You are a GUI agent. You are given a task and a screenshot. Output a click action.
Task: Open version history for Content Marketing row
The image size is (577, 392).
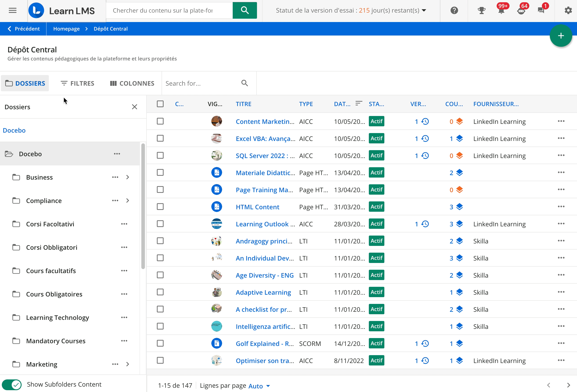click(425, 122)
